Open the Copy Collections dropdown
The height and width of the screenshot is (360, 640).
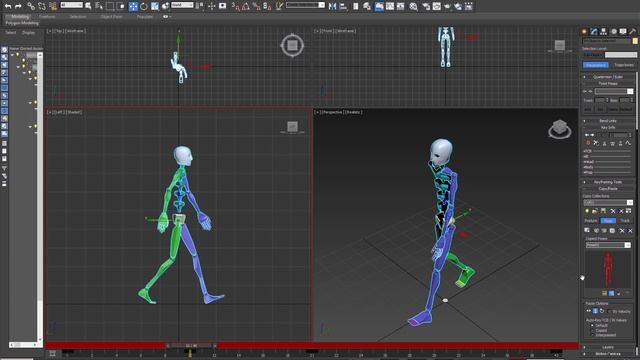point(608,202)
